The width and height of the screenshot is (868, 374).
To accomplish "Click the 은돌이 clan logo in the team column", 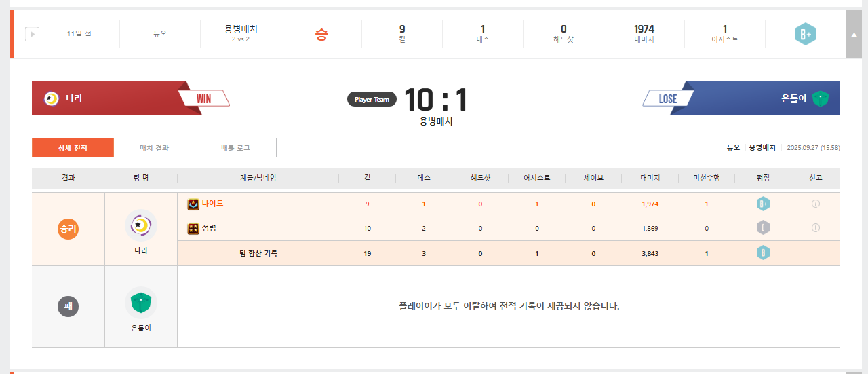I will point(141,303).
